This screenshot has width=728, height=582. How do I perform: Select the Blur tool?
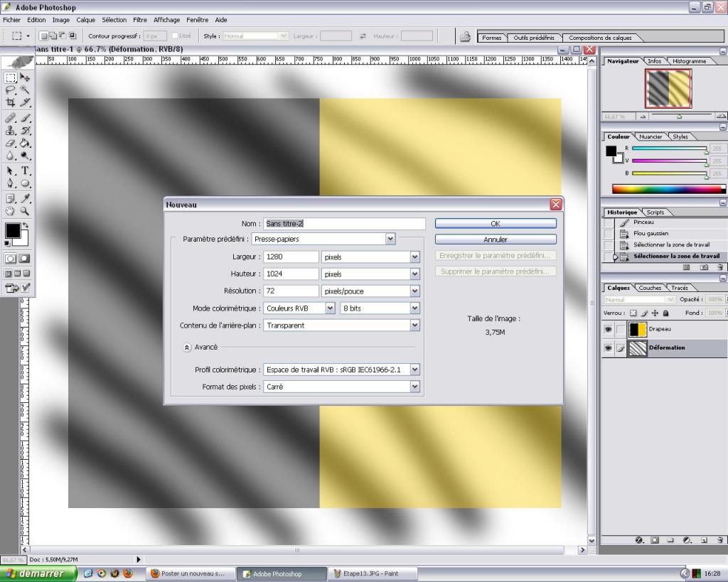point(11,156)
